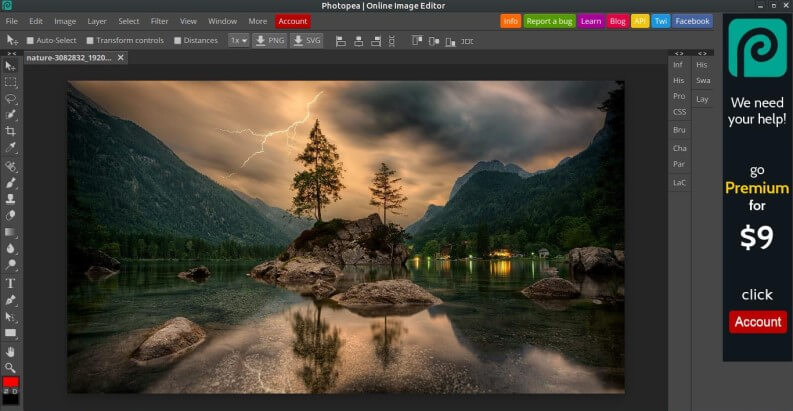Select the Type tool

[x=10, y=283]
